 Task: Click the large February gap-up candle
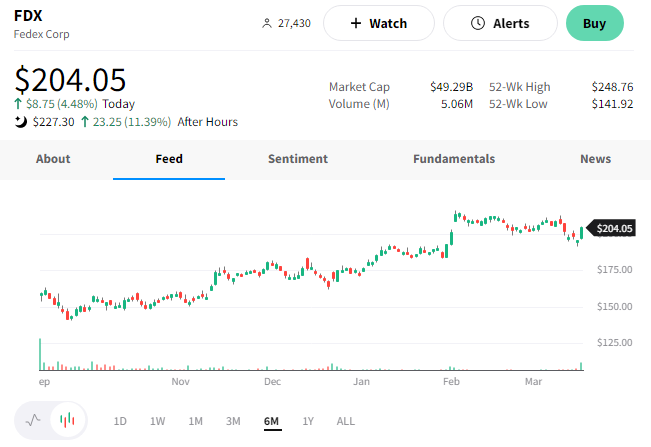pos(452,238)
